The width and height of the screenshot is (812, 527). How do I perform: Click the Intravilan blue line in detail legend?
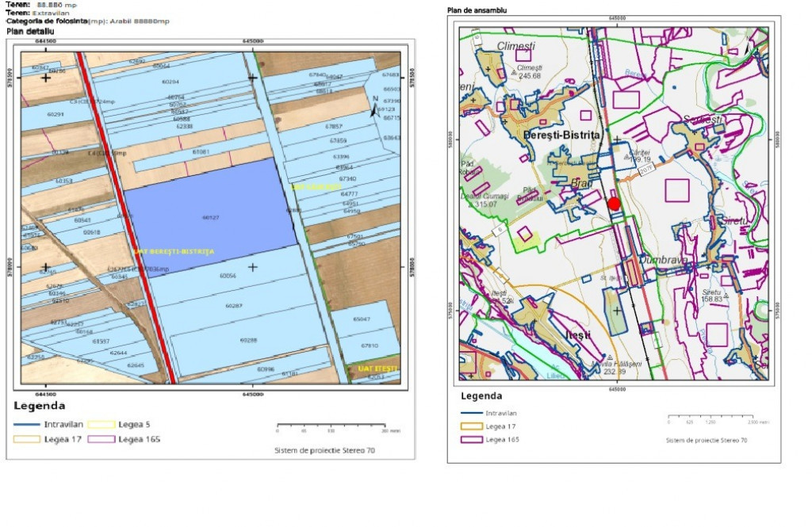pos(26,425)
